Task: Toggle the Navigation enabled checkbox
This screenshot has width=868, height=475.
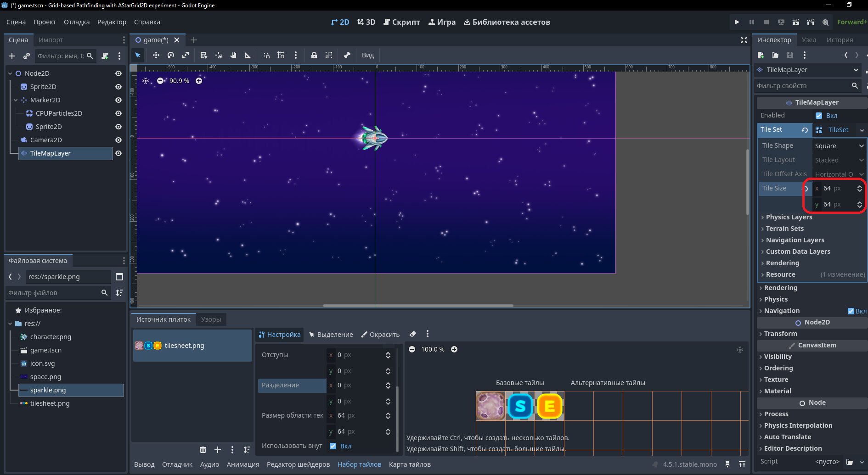Action: coord(851,311)
